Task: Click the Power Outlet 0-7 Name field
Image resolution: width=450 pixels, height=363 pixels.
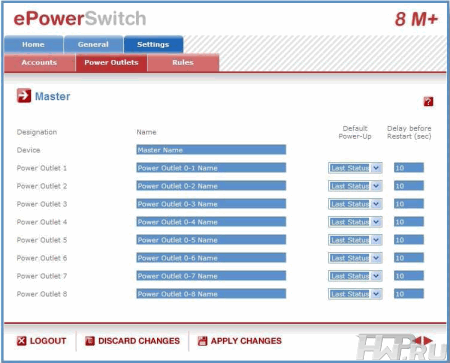Action: (211, 276)
